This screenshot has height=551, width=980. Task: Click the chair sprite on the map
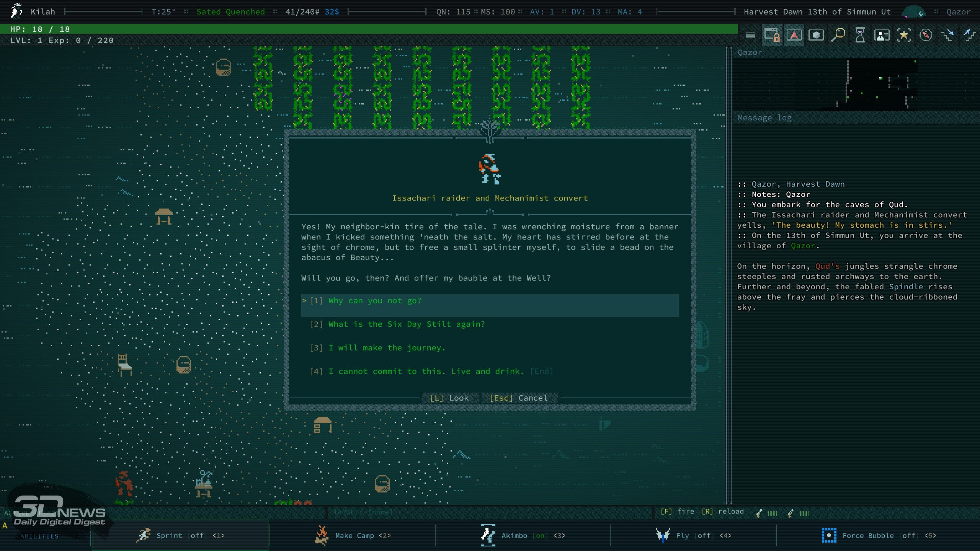pyautogui.click(x=124, y=365)
